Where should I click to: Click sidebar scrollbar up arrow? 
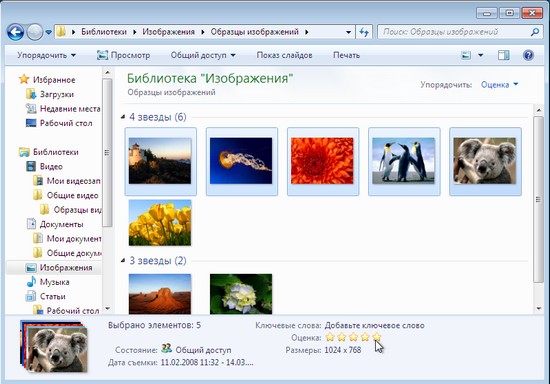[x=107, y=72]
